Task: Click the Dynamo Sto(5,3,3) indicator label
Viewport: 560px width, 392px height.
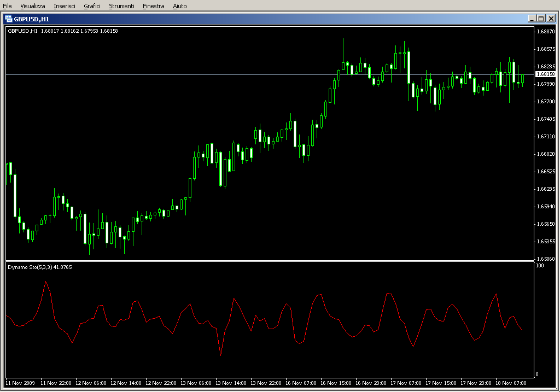Action: (39, 267)
